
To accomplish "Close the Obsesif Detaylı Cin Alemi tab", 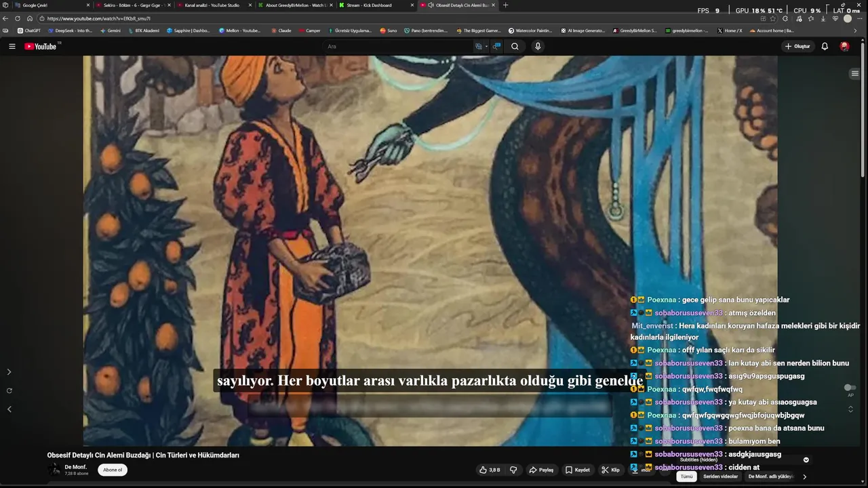I will (493, 5).
